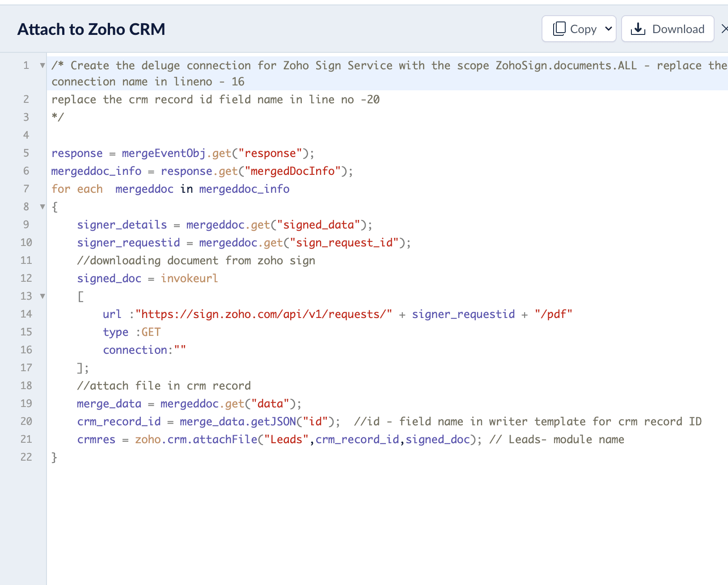
Task: Click the Attach to Zoho CRM title
Action: 91,30
